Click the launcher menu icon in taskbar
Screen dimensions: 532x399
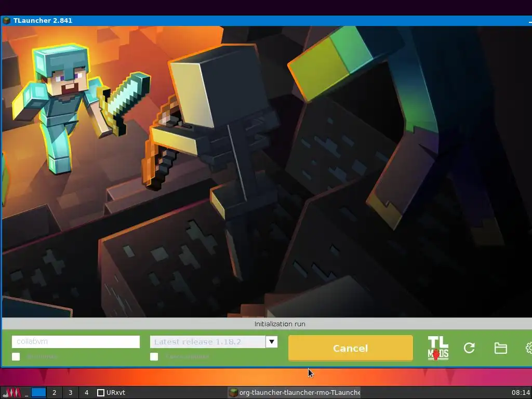tap(12, 393)
